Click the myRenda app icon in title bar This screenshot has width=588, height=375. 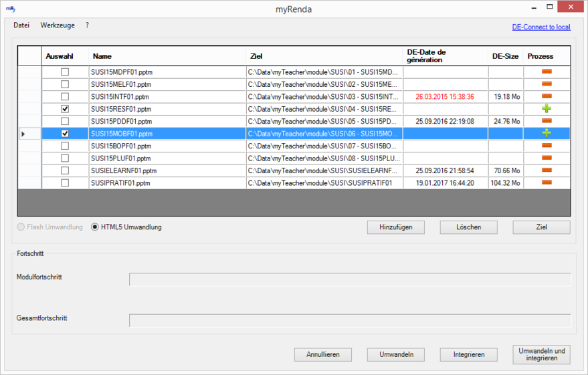pyautogui.click(x=11, y=9)
